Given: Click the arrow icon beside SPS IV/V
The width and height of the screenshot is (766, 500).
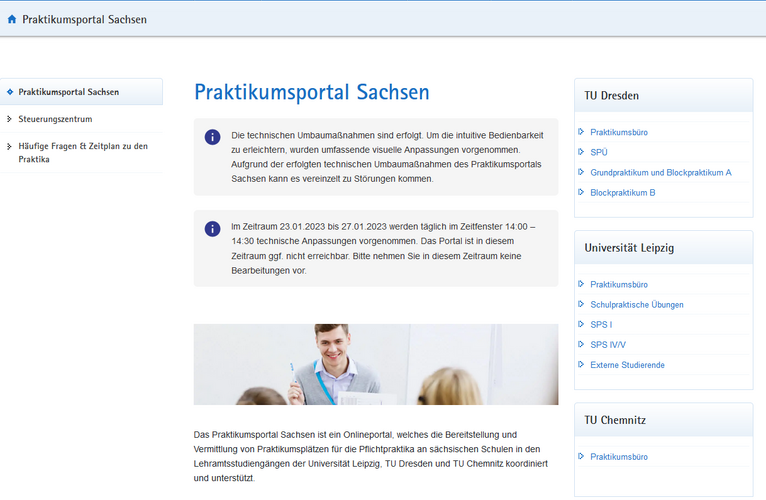Looking at the screenshot, I should pos(581,344).
